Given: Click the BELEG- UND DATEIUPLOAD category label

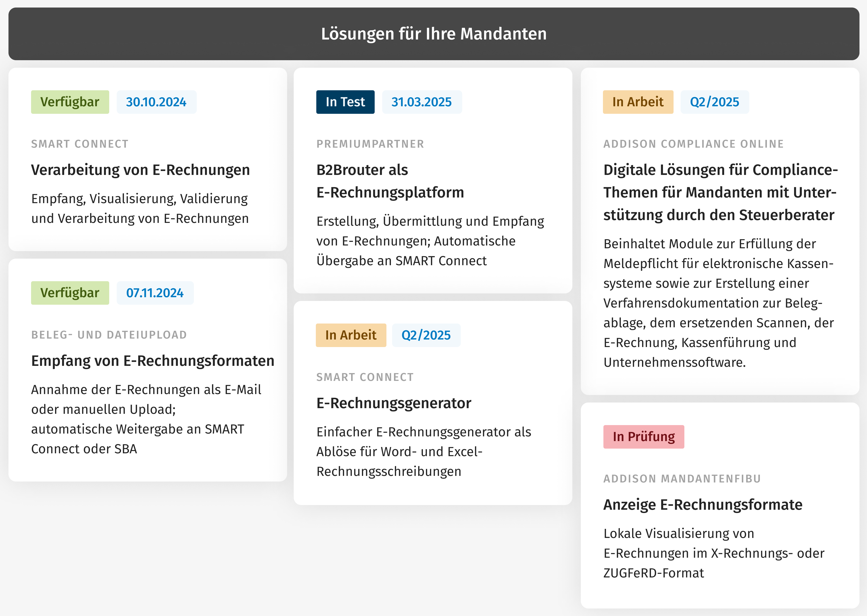Looking at the screenshot, I should (x=109, y=335).
